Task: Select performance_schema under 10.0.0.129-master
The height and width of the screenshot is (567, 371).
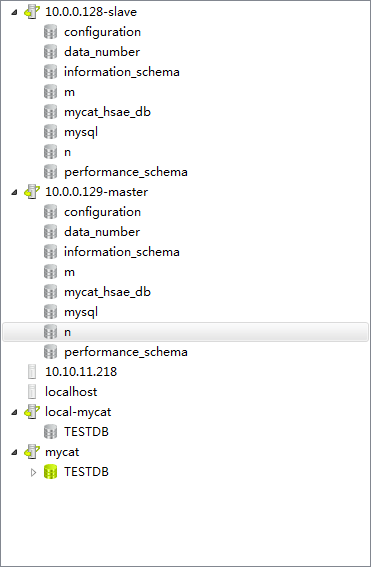Action: click(126, 352)
